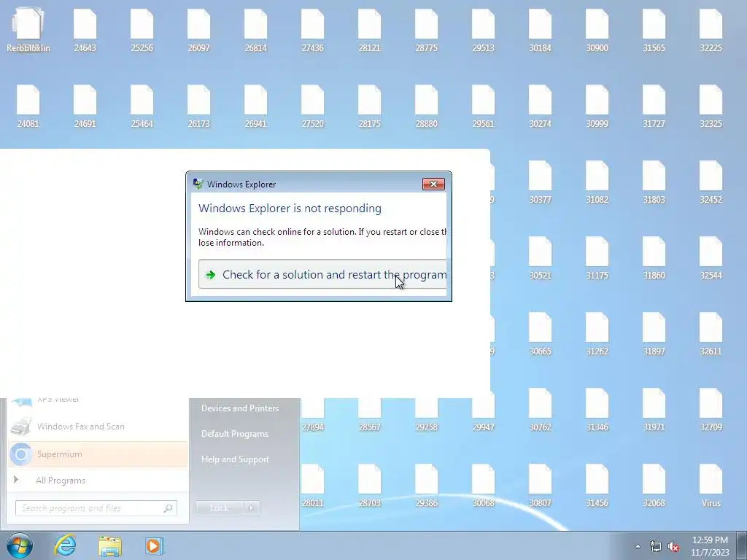
Task: Select the desktop file 30999
Action: 597,106
